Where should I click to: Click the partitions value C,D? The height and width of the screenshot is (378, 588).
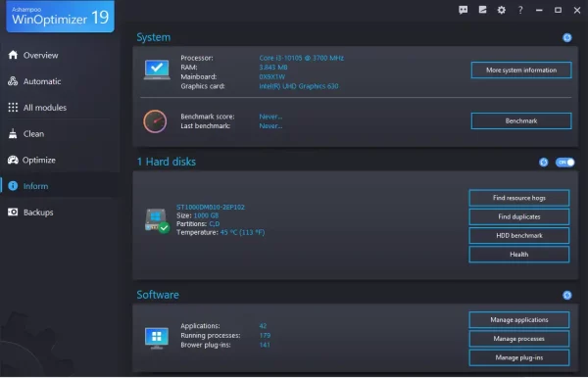[214, 224]
